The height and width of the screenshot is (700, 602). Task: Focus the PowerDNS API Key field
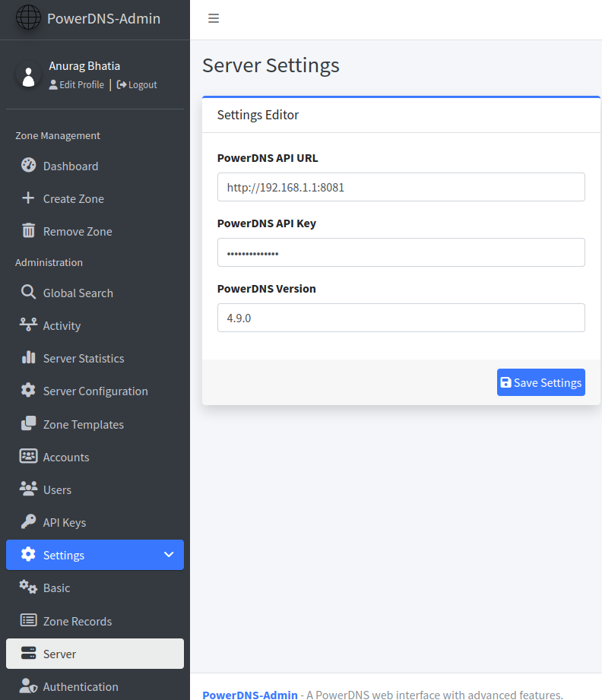point(401,252)
